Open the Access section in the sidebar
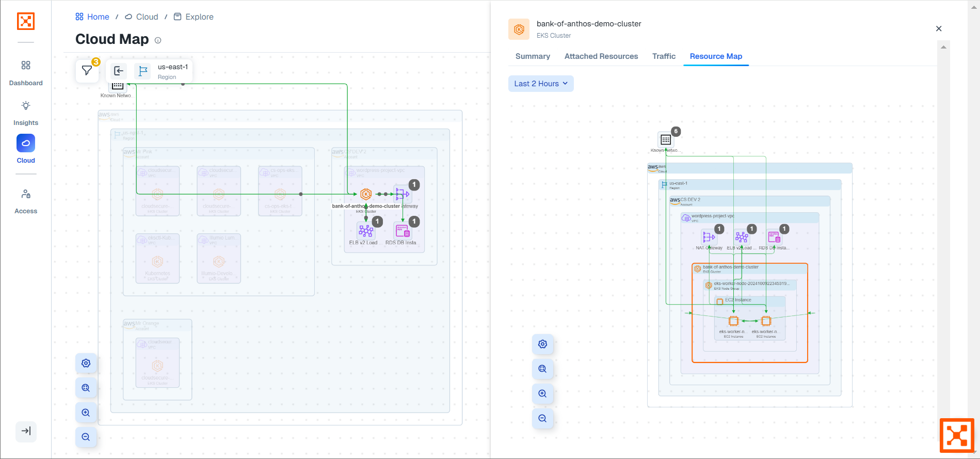Viewport: 980px width, 459px height. [26, 201]
